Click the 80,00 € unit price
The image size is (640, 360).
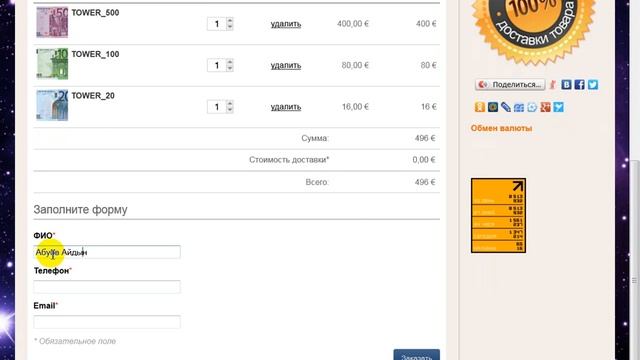point(355,65)
